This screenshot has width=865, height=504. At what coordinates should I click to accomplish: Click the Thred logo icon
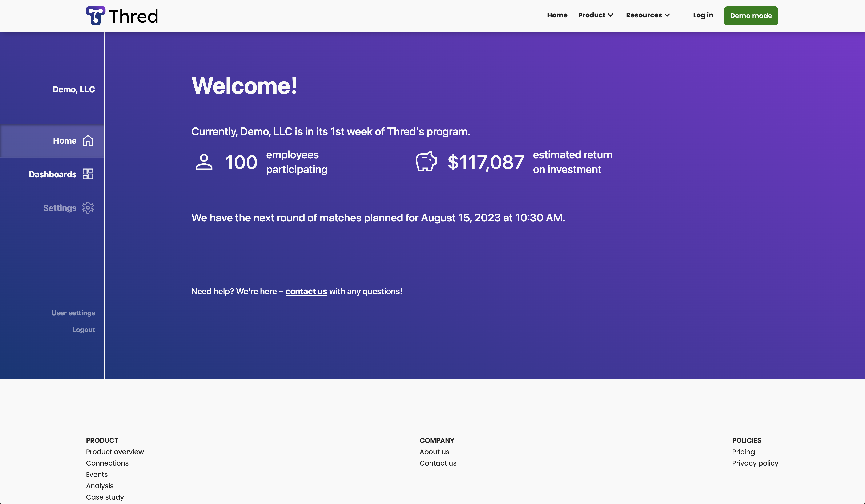tap(95, 16)
